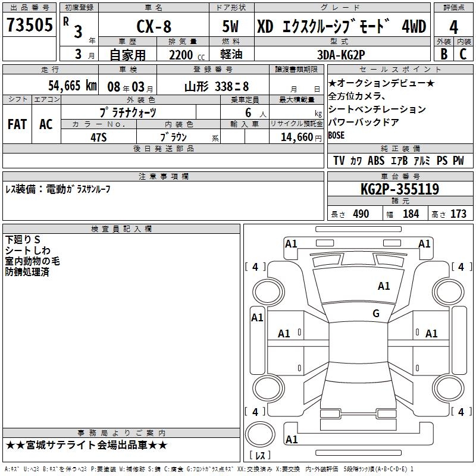Click the note レス装備:電動ガラスサンルーフ
This screenshot has height=476, width=476.
pyautogui.click(x=58, y=189)
